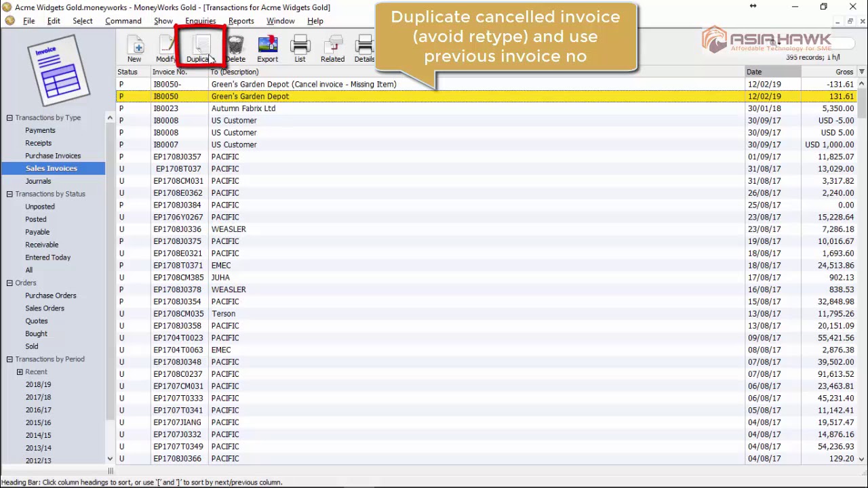This screenshot has height=488, width=868.
Task: Click the list scroll up arrow
Action: pos(861,83)
